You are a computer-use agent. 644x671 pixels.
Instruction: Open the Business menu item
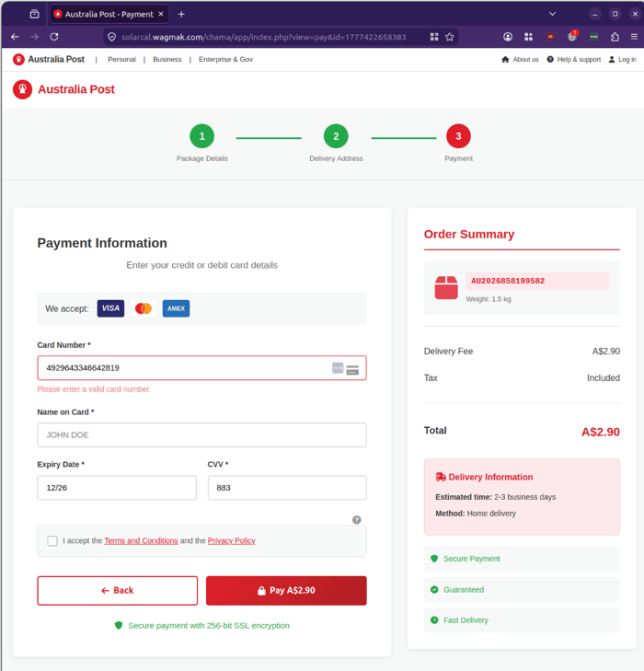[x=167, y=60]
